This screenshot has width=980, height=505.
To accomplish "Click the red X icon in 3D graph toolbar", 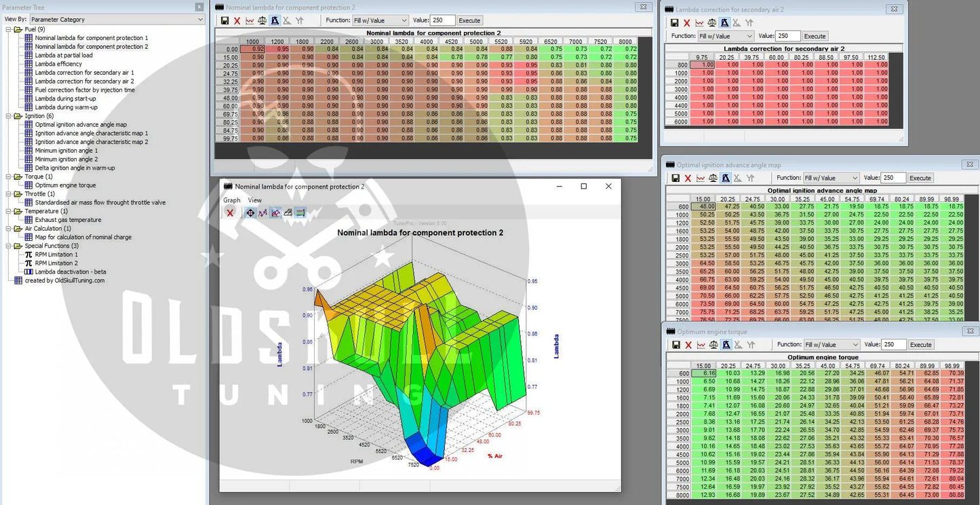I will coord(230,213).
